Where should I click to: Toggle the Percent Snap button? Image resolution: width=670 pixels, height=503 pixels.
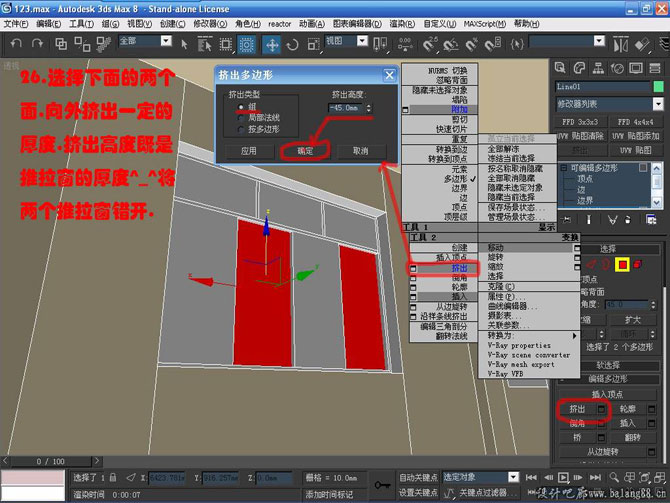[x=472, y=44]
